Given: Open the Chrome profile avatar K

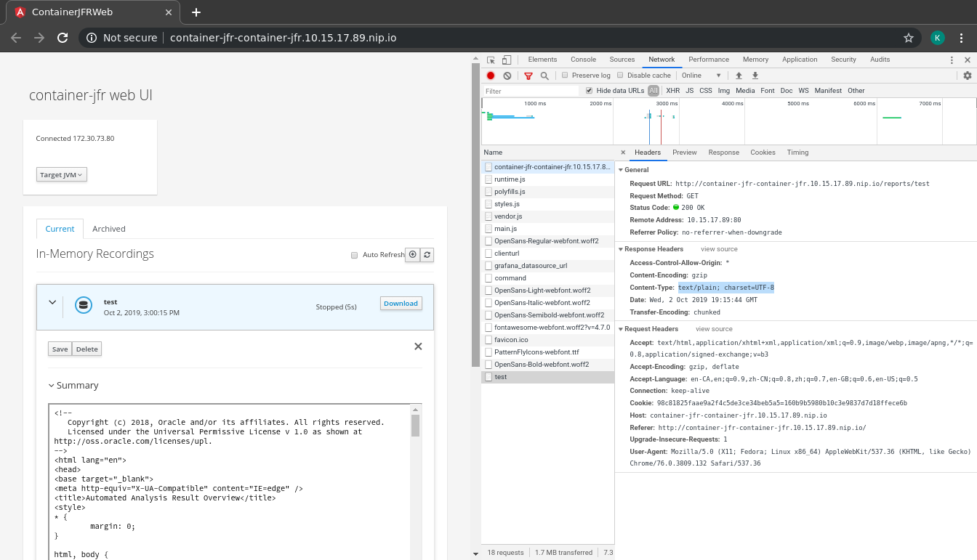Looking at the screenshot, I should 938,38.
